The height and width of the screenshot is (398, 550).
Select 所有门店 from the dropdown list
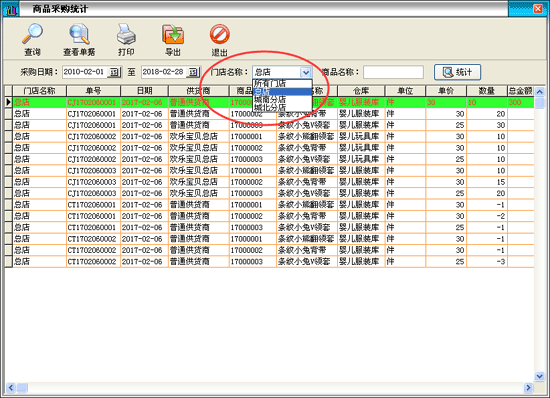[x=282, y=83]
